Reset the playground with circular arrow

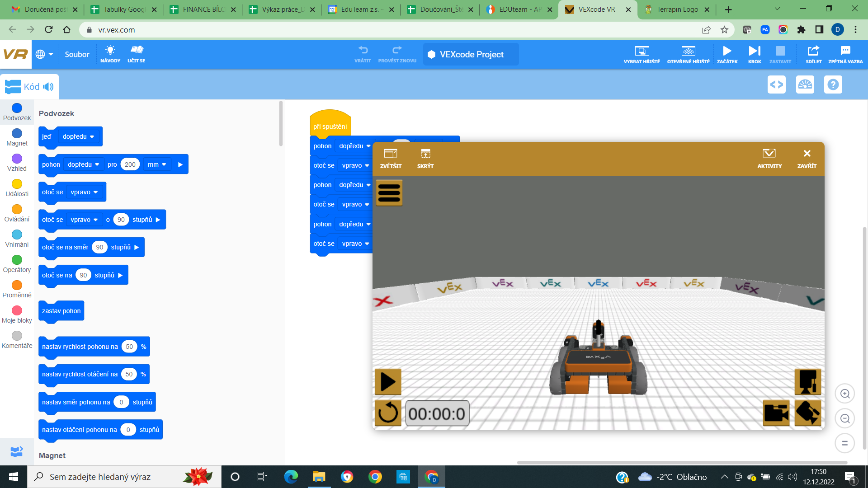click(x=387, y=413)
